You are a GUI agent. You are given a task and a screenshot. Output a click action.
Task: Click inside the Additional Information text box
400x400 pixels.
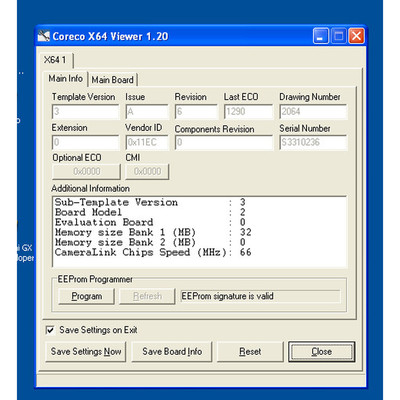pyautogui.click(x=199, y=232)
